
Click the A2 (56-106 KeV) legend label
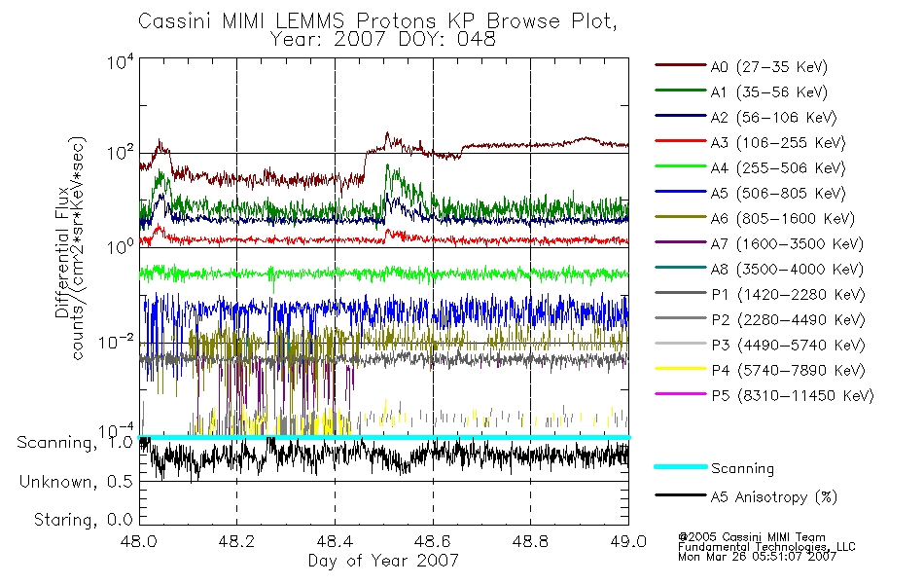tap(774, 118)
